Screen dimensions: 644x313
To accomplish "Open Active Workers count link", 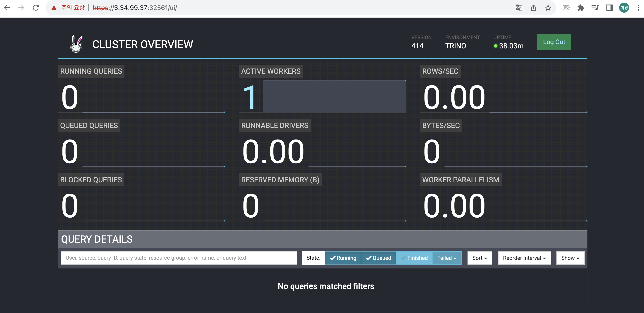I will click(x=249, y=97).
